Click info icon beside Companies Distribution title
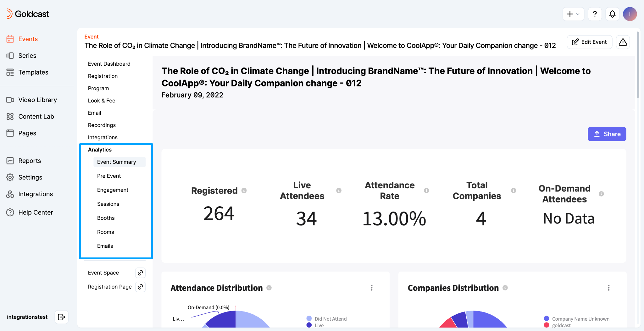 pyautogui.click(x=505, y=288)
